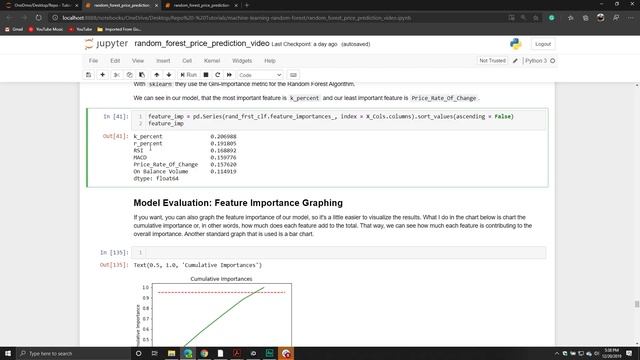Screen dimensions: 640x360
Task: Open the Help menu
Action: coord(270,61)
